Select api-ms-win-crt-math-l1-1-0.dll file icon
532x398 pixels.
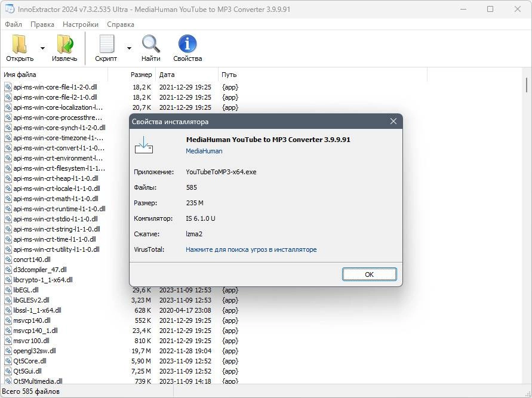[x=8, y=199]
